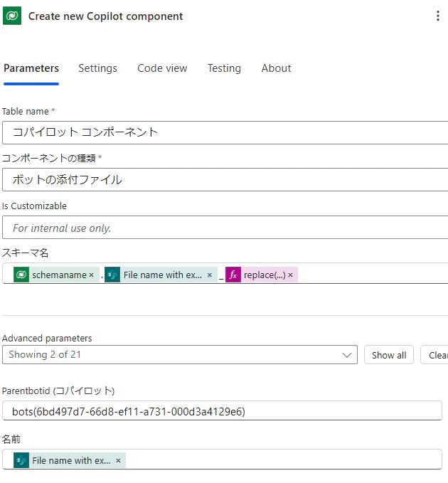The image size is (448, 483).
Task: Click SharePoint icon in スキーマ名 field
Action: coord(112,275)
